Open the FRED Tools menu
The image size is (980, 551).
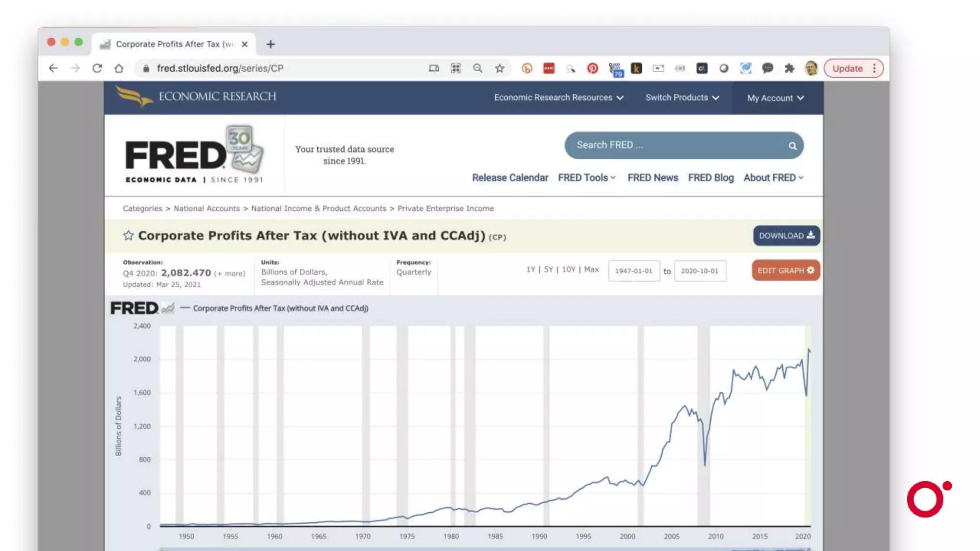[586, 178]
